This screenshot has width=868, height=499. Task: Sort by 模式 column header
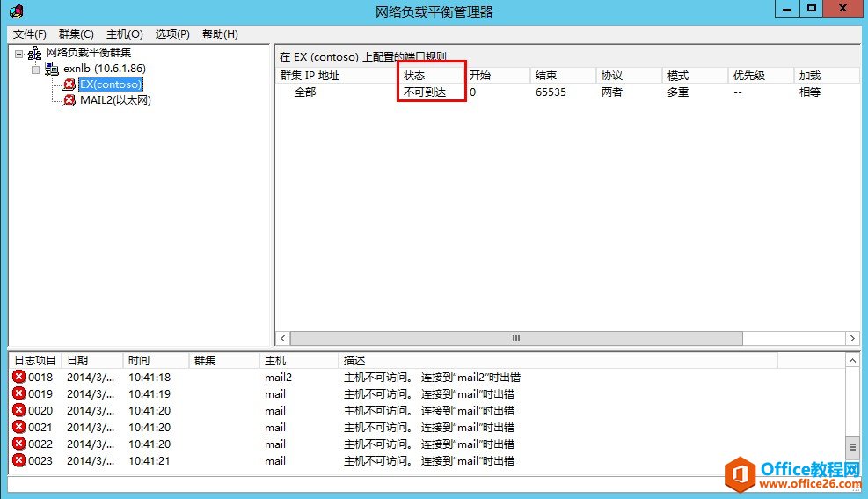click(695, 76)
